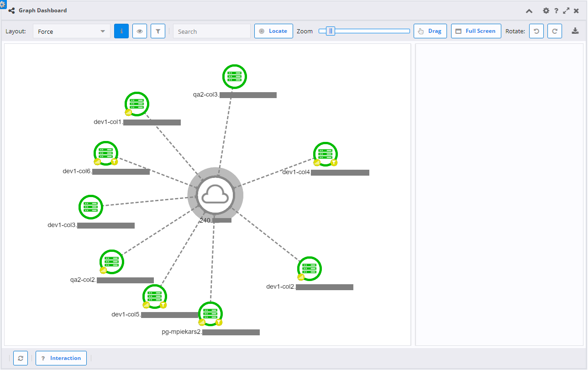588x370 pixels.
Task: Open the Layout dropdown showing Force
Action: point(71,31)
